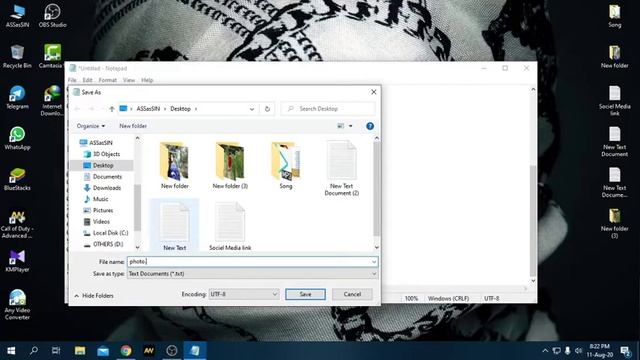The image size is (640, 360).
Task: Expand the address bar history dropdown
Action: [252, 109]
